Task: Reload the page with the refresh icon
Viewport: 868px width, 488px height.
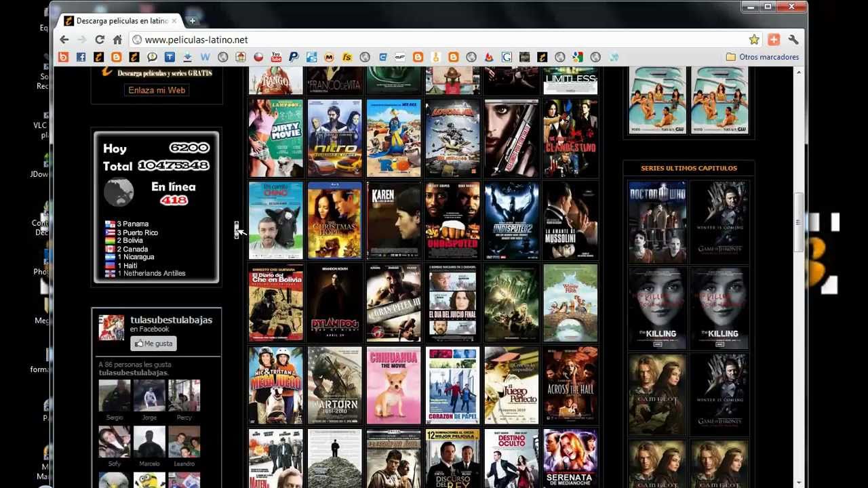Action: click(x=100, y=40)
